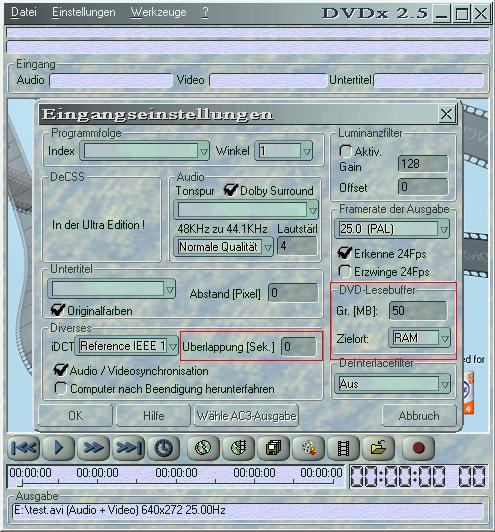Click the disc icon without film strip
495x532 pixels.
[203, 448]
